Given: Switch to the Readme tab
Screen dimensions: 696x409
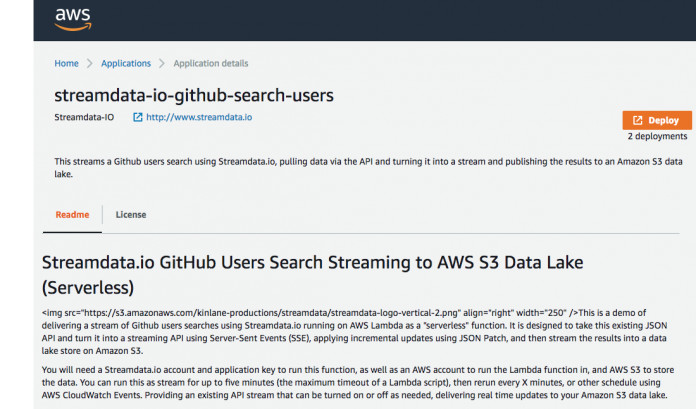Looking at the screenshot, I should (x=72, y=214).
